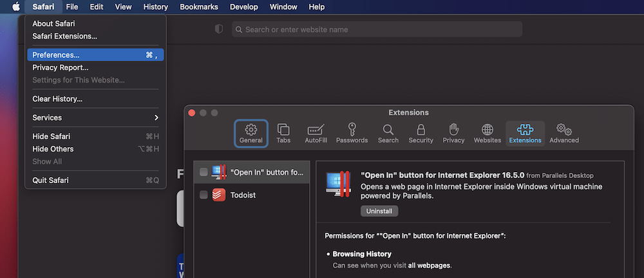Open the Security preferences pane
This screenshot has height=278, width=644.
pos(421,134)
